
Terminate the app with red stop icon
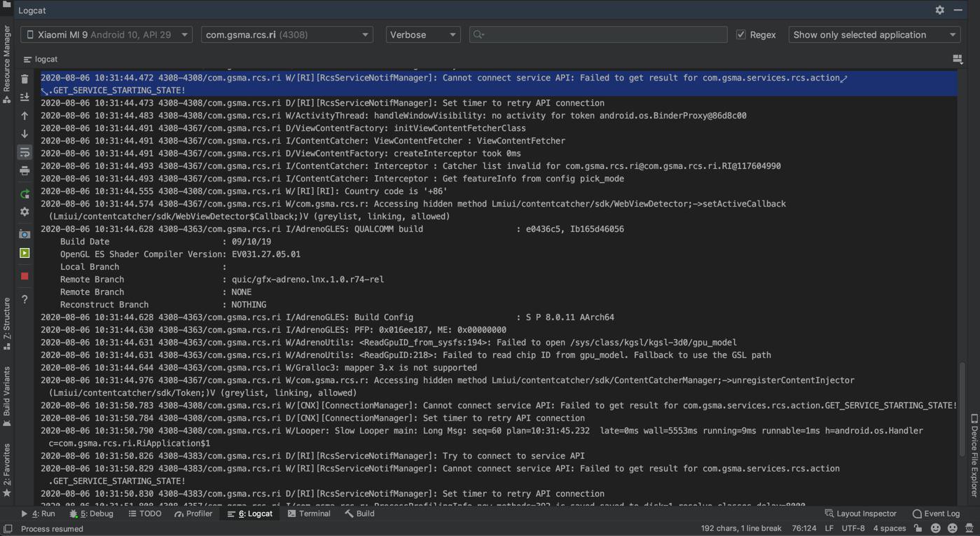25,276
